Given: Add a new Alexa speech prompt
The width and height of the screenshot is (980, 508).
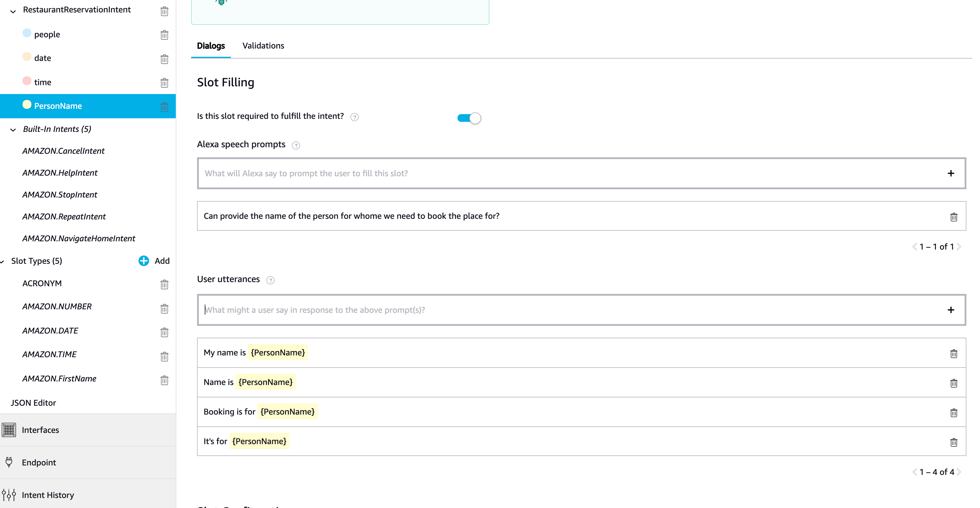Looking at the screenshot, I should click(x=951, y=173).
